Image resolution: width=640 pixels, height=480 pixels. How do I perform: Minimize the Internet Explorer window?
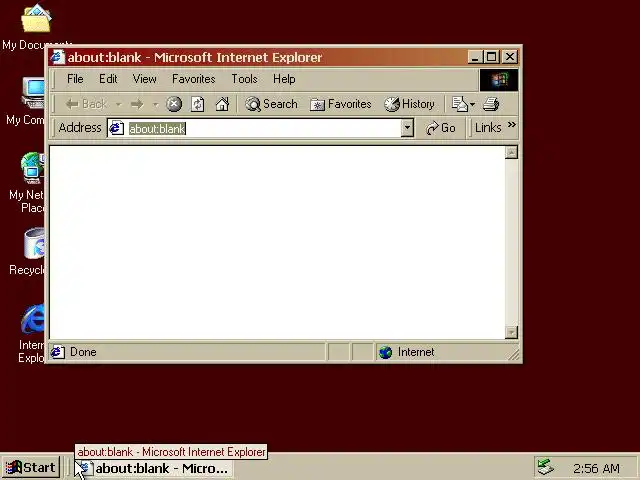[x=475, y=57]
